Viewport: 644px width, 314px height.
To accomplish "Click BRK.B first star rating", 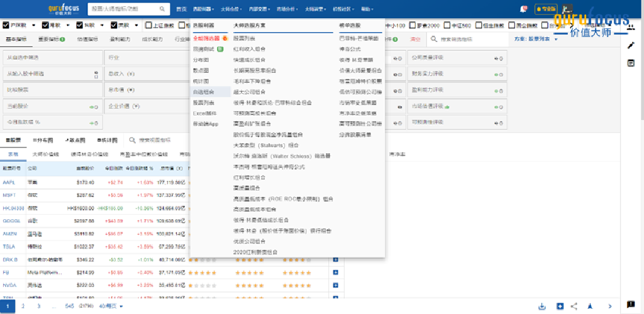I will [191, 259].
